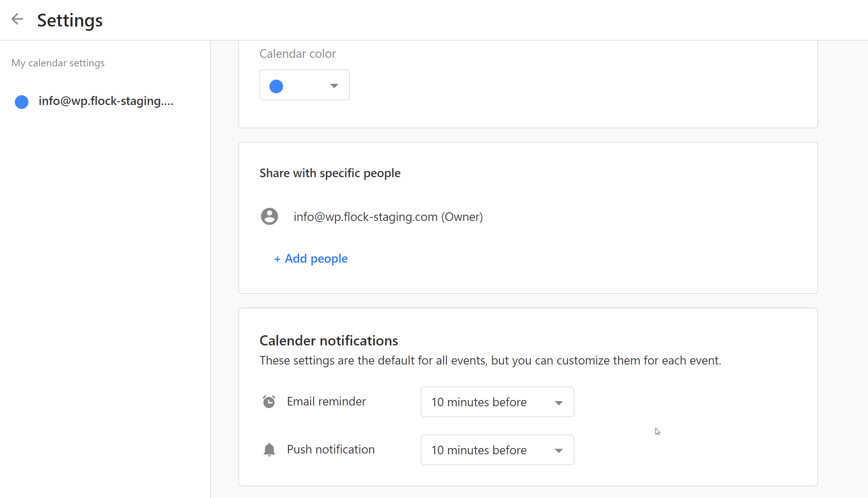Click the calendar color dropdown arrow
Viewport: 868px width, 498px height.
point(334,86)
